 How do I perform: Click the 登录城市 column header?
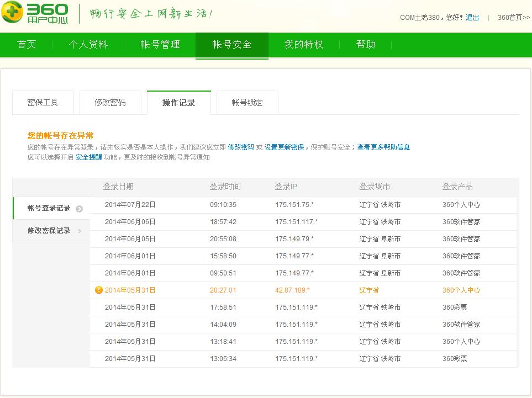coord(375,187)
